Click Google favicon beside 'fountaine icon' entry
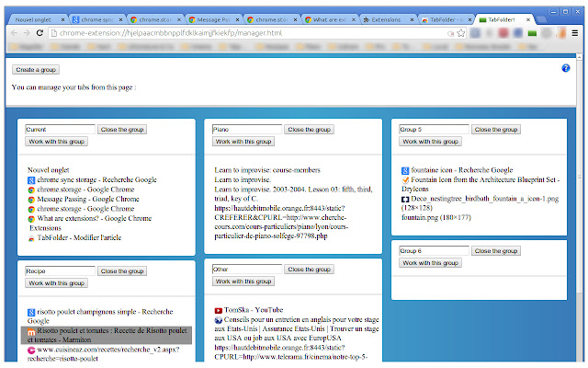Screen dimensions: 588x368 pyautogui.click(x=405, y=170)
